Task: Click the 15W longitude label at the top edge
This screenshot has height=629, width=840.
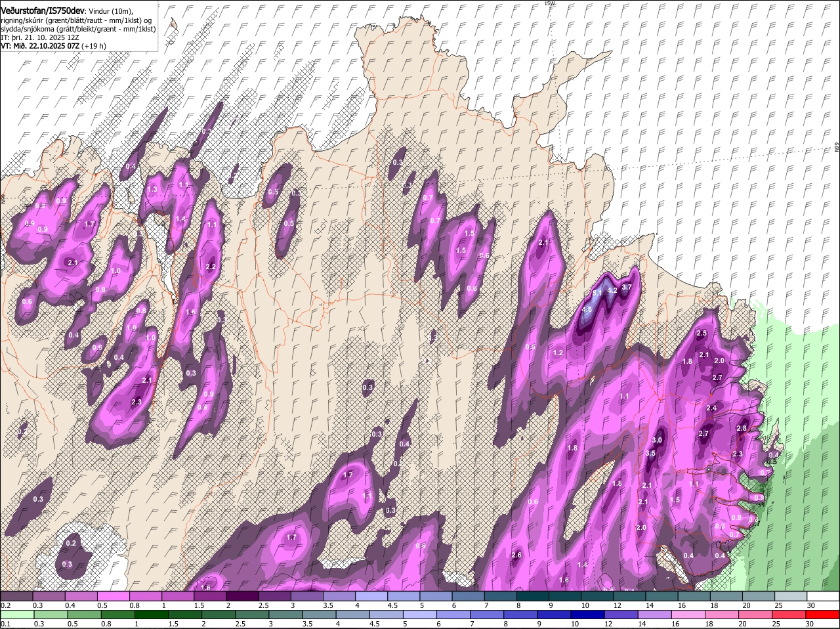Action: [x=549, y=3]
